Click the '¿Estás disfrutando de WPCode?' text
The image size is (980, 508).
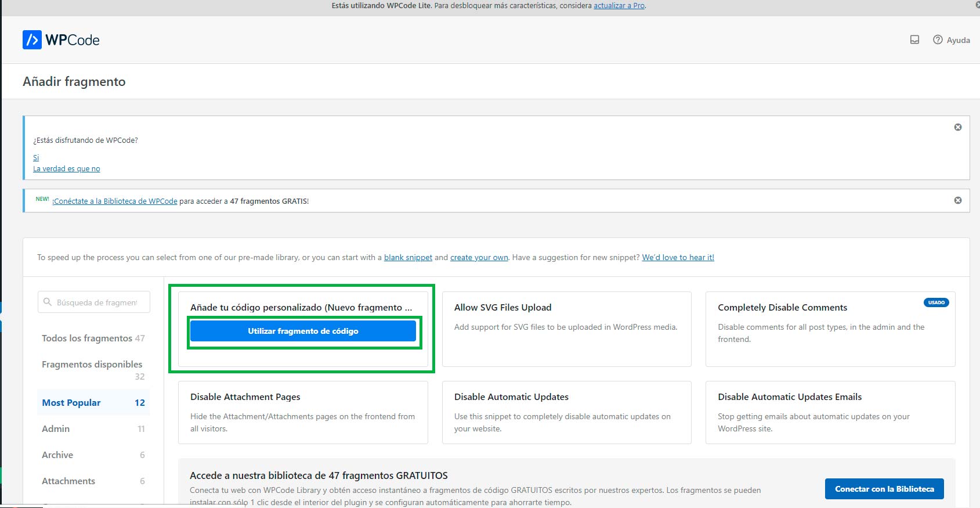86,140
